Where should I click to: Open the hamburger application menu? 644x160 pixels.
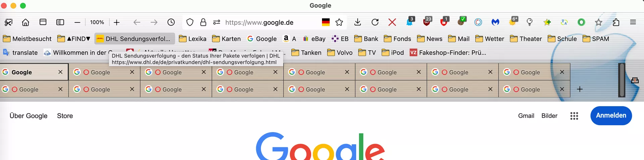(x=633, y=22)
